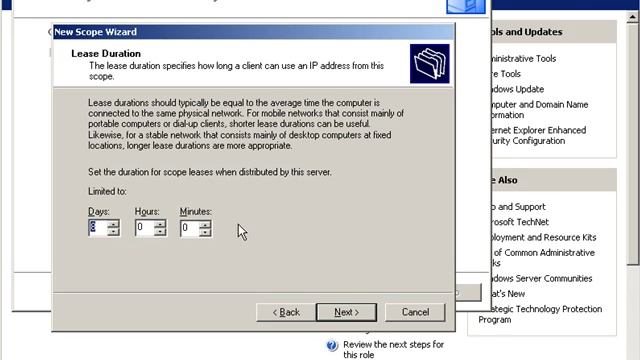Click the scrollbar up arrow
Viewport: 640px width, 360px height.
[x=633, y=16]
